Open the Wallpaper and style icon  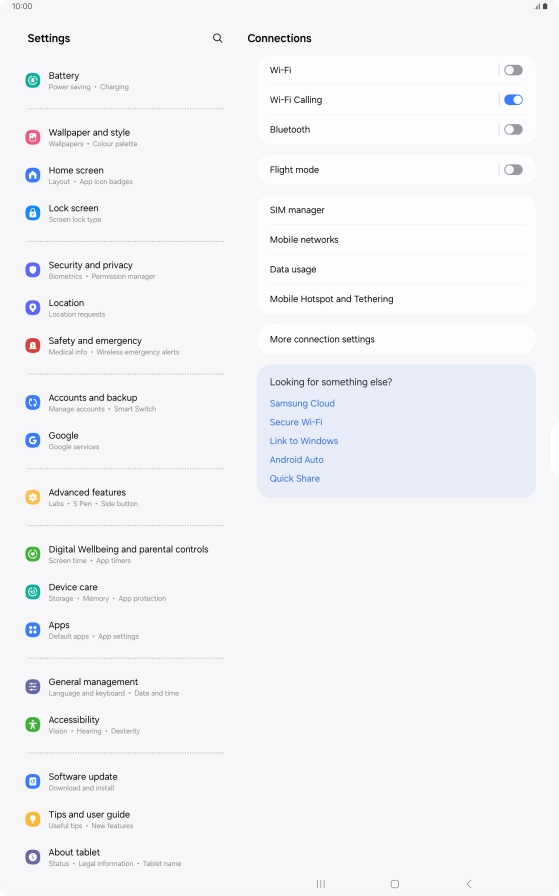(33, 137)
